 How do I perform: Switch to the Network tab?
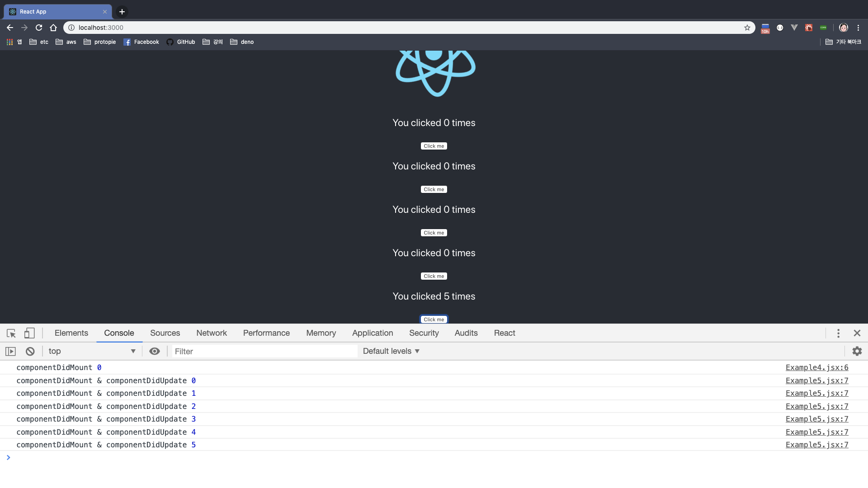coord(211,333)
